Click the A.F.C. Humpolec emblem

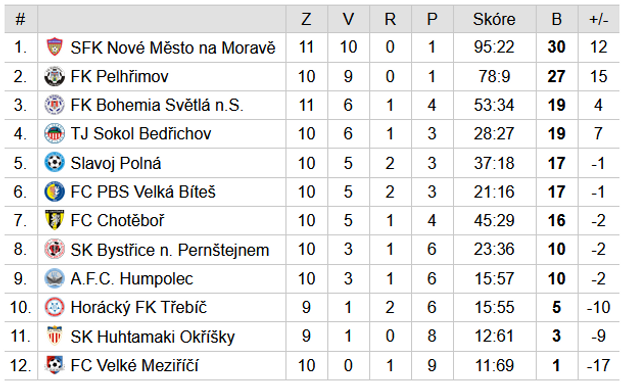tap(55, 279)
